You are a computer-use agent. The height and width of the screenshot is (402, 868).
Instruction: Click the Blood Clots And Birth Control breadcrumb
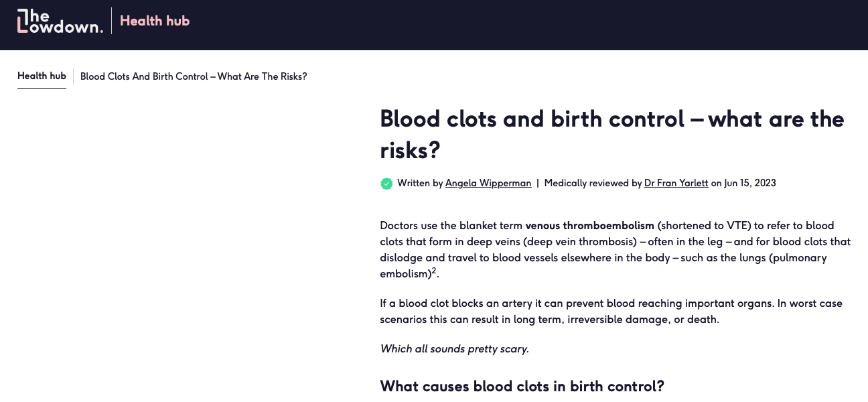click(x=194, y=76)
